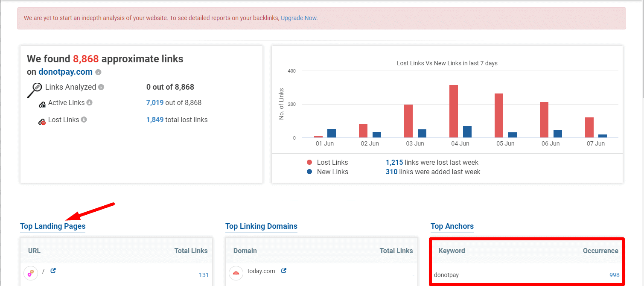Click the chart title Lost Links Vs New Links
Viewport: 644px width, 286px height.
(447, 63)
